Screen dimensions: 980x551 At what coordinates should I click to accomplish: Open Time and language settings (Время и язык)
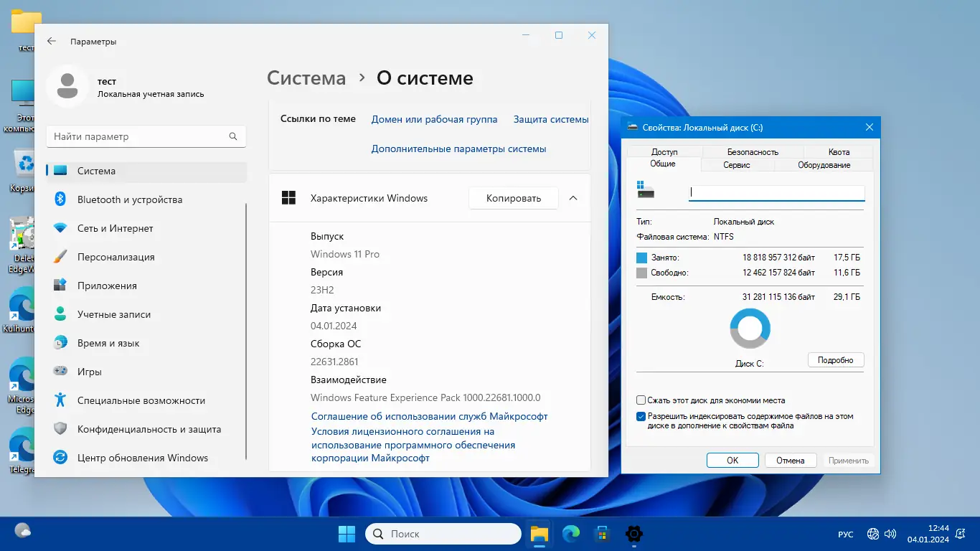(146, 343)
